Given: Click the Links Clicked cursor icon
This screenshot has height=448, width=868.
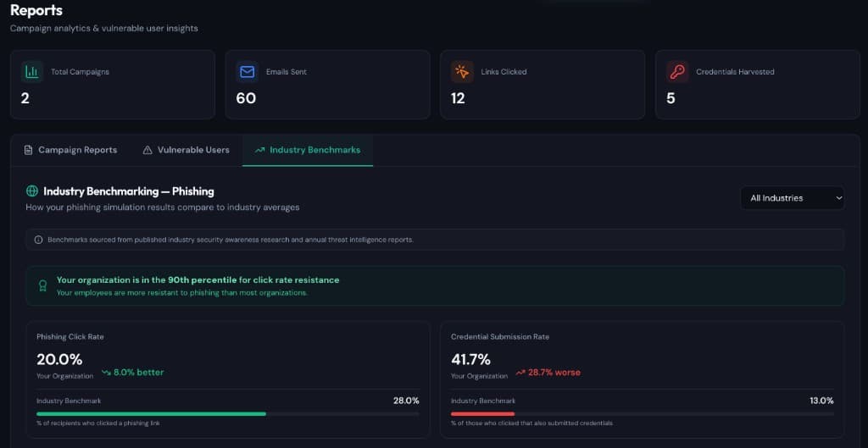Looking at the screenshot, I should pyautogui.click(x=462, y=72).
